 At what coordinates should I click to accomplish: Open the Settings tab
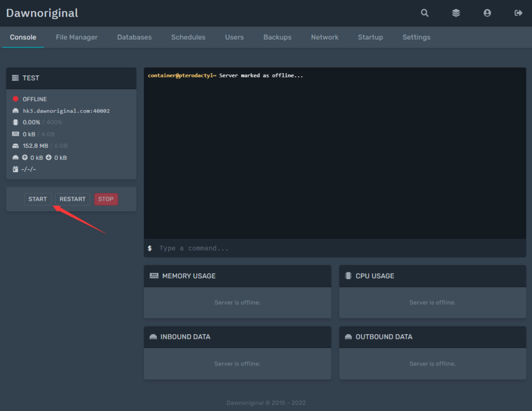tap(416, 37)
